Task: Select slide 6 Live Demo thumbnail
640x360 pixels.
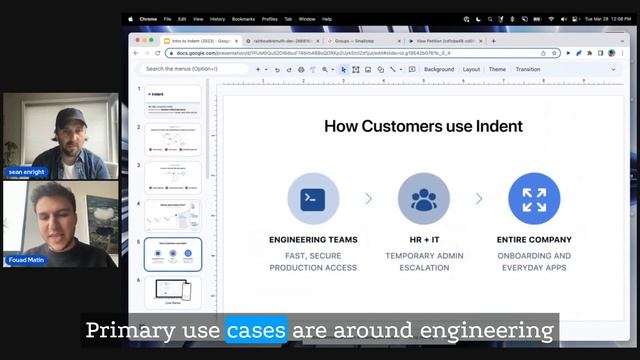Action: [x=173, y=292]
